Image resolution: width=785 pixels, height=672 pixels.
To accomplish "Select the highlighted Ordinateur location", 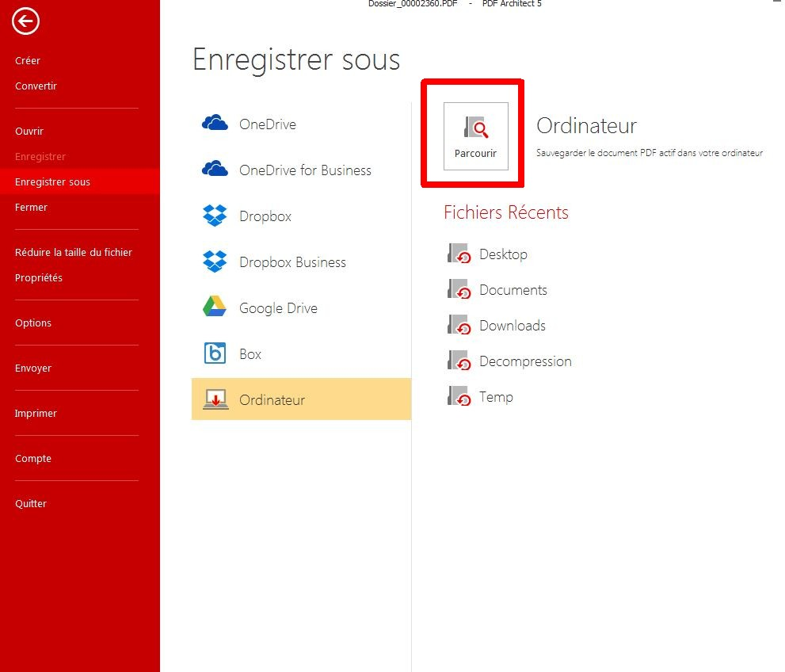I will click(301, 399).
